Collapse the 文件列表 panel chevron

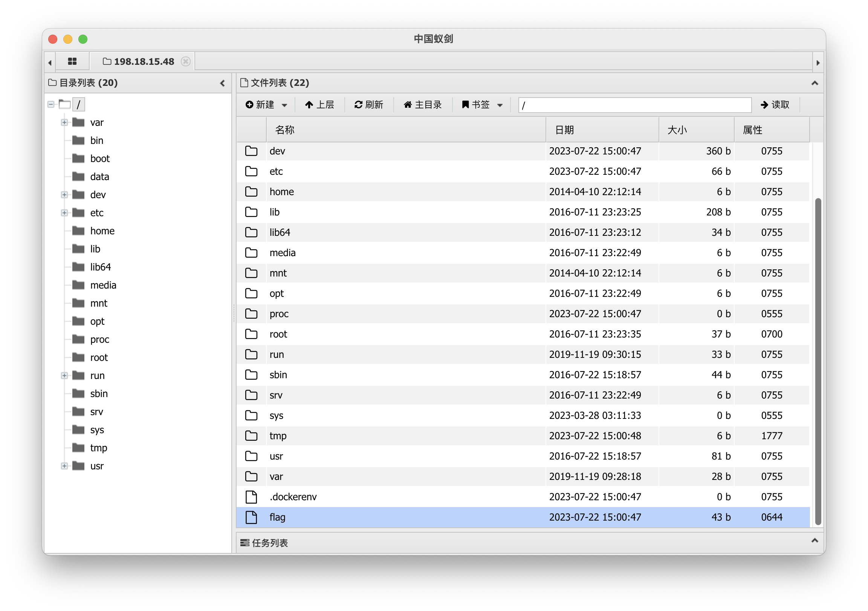tap(815, 83)
